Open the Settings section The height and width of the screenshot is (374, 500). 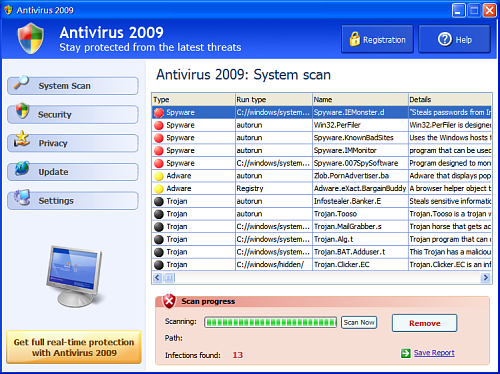[73, 201]
